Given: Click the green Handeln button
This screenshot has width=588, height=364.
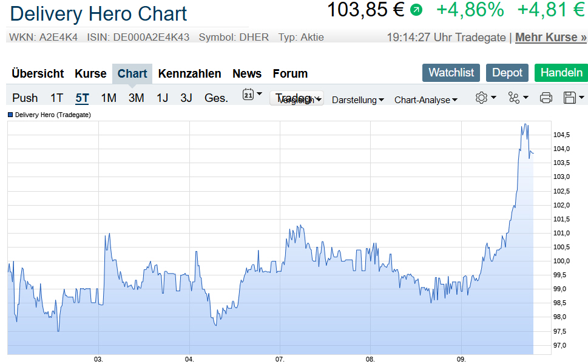Looking at the screenshot, I should 561,73.
